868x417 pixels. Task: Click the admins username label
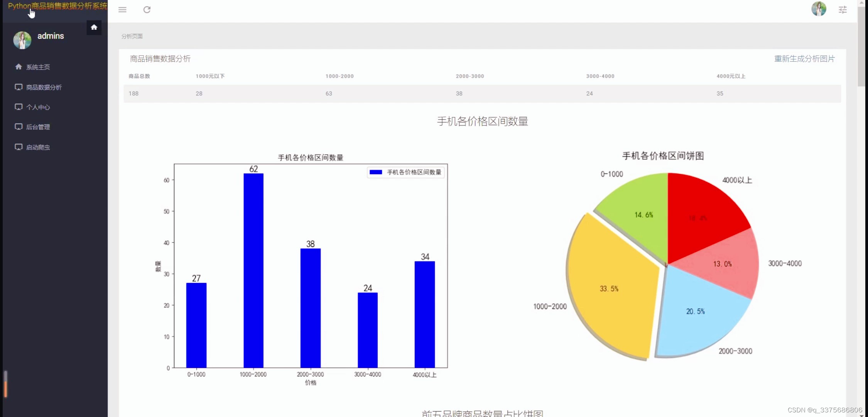(51, 36)
